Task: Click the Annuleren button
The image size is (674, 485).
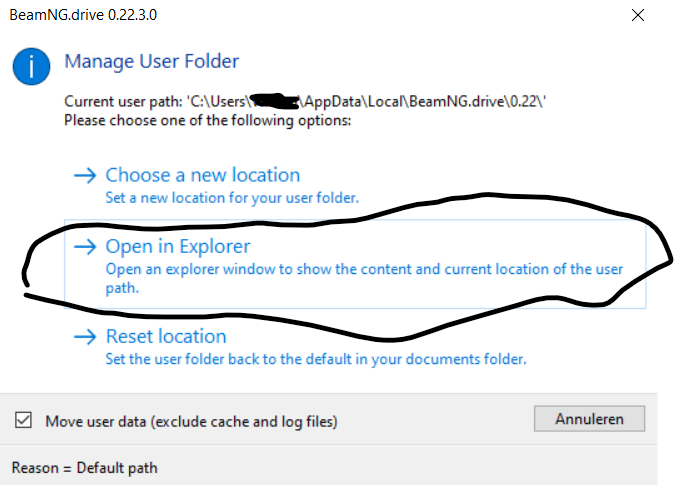Action: click(589, 419)
